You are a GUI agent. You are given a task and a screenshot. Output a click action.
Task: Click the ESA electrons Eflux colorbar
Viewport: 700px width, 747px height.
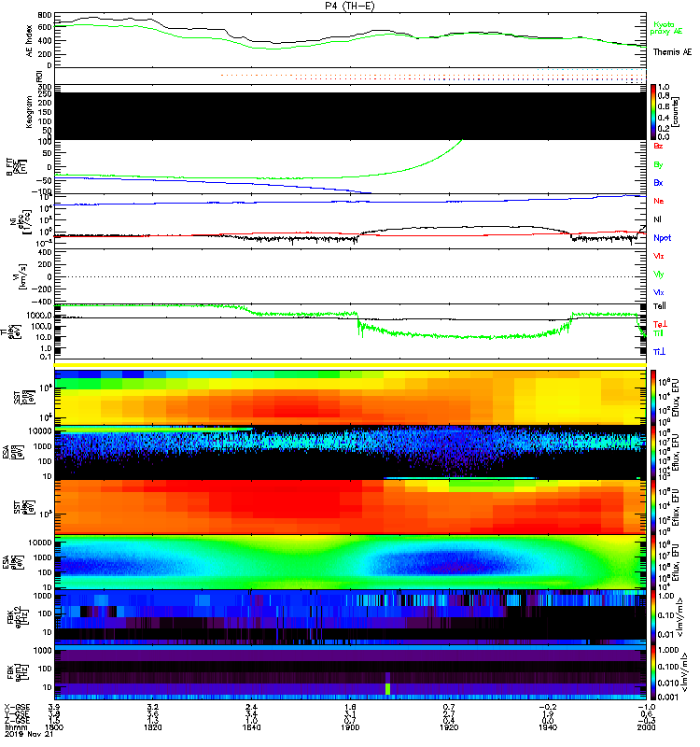click(653, 562)
